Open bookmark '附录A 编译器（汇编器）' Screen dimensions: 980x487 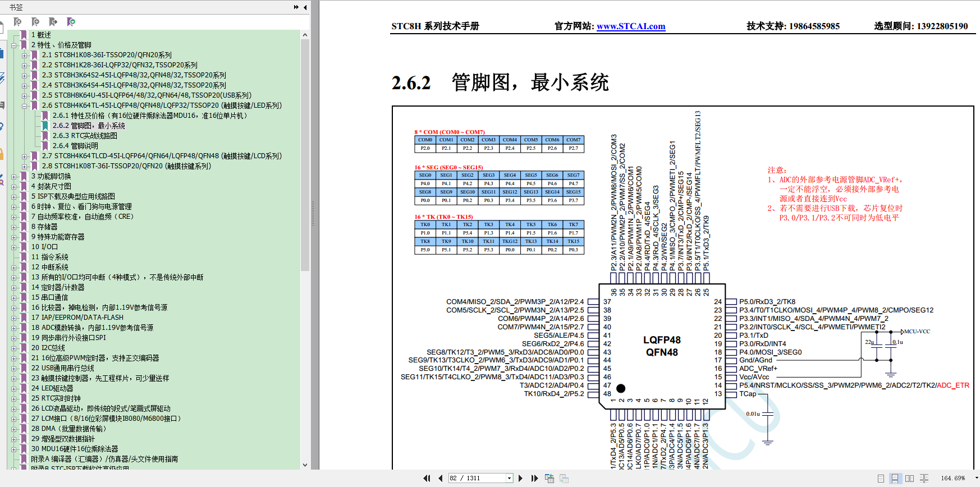coord(104,459)
